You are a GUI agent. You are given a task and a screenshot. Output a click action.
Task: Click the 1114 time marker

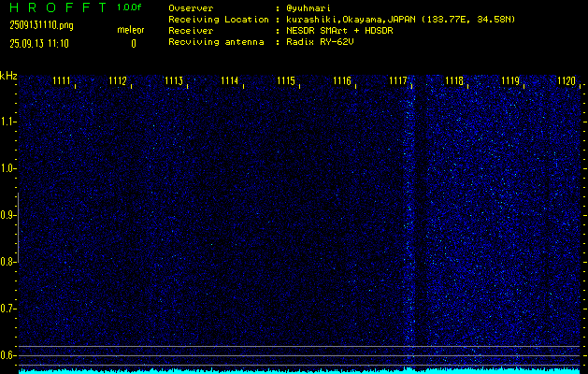pyautogui.click(x=230, y=80)
